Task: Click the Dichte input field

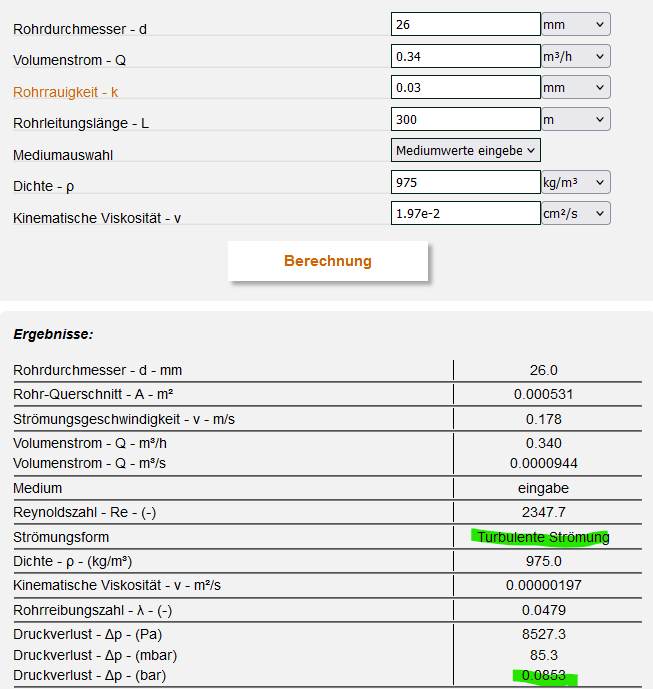Action: coord(465,182)
